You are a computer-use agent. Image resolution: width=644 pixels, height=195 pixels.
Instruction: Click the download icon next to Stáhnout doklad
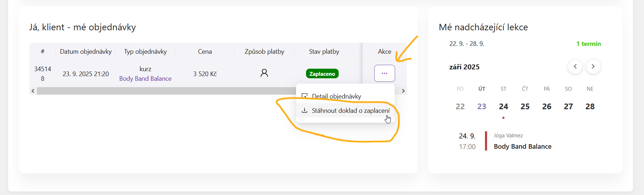tap(304, 111)
